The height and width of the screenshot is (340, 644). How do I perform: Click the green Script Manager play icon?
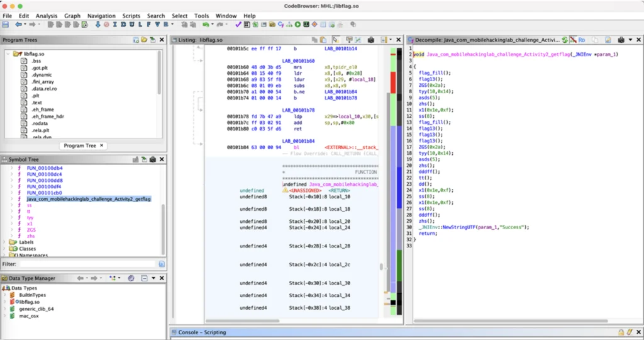(x=297, y=25)
